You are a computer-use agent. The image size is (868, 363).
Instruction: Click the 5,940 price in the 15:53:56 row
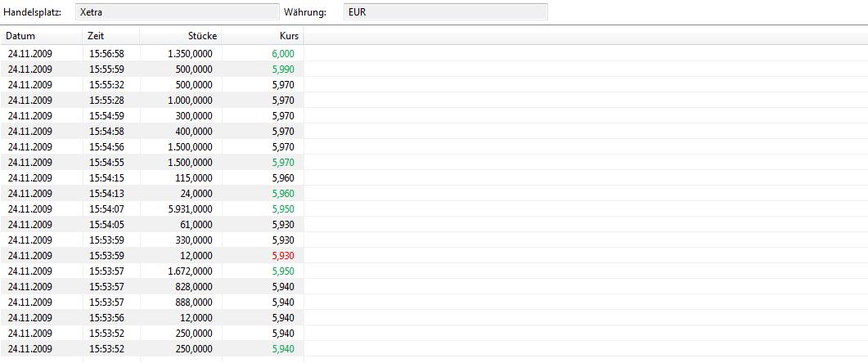(283, 317)
